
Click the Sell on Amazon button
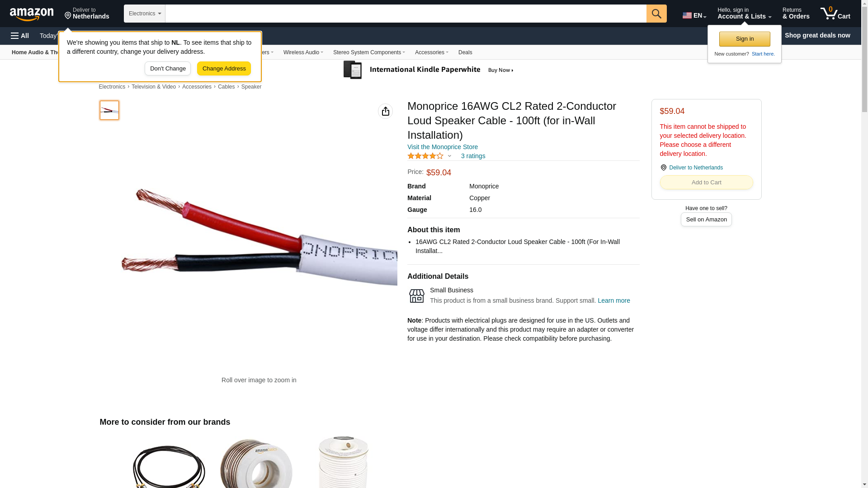(x=706, y=220)
